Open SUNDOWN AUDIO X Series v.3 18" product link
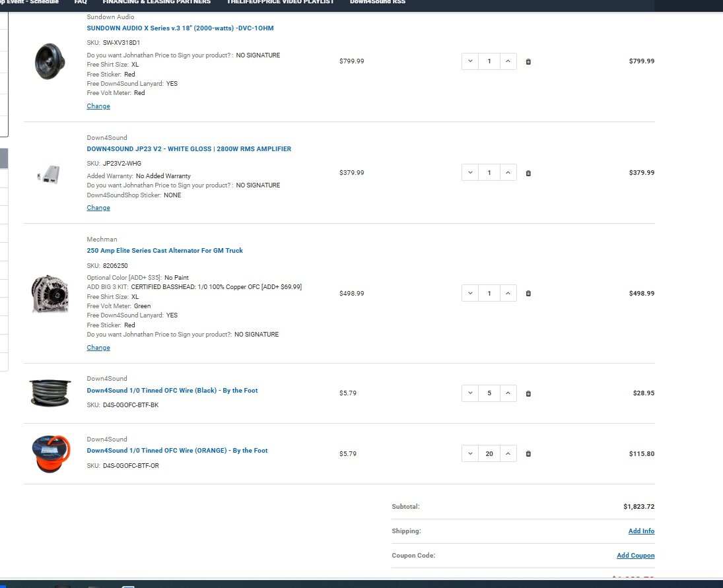 click(180, 28)
